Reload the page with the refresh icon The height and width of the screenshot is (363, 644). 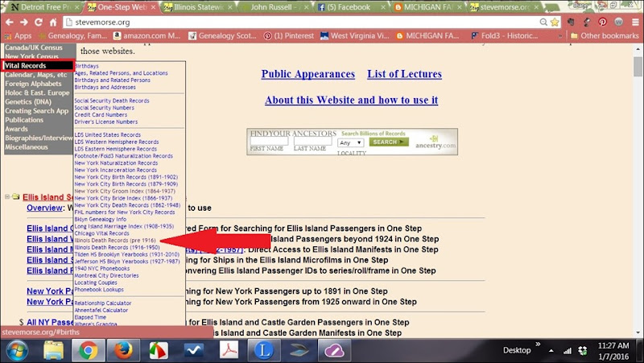[39, 23]
